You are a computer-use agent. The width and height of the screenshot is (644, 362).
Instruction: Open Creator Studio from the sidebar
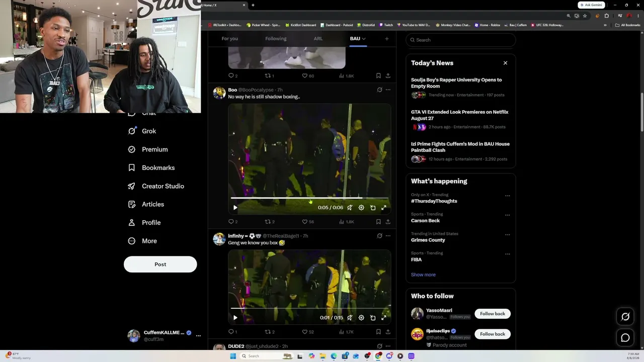tap(156, 186)
